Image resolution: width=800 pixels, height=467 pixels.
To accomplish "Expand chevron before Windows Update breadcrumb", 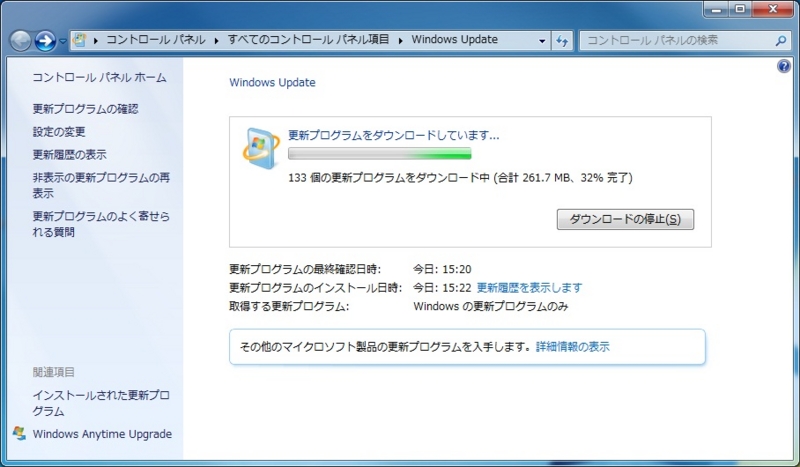I will coord(401,40).
